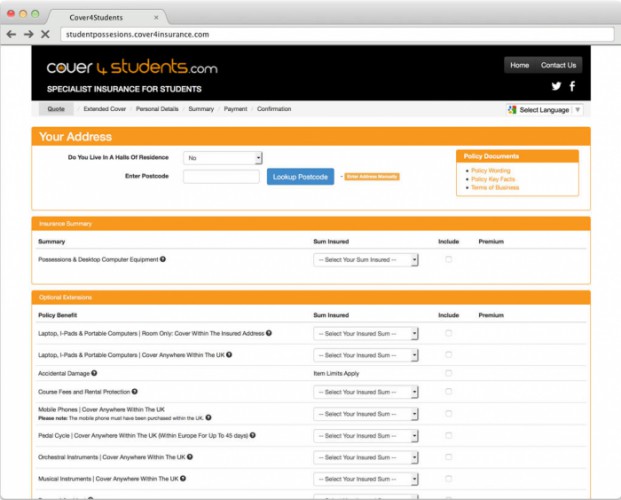The image size is (621, 500).
Task: Click the browser forward arrow
Action: tap(29, 34)
